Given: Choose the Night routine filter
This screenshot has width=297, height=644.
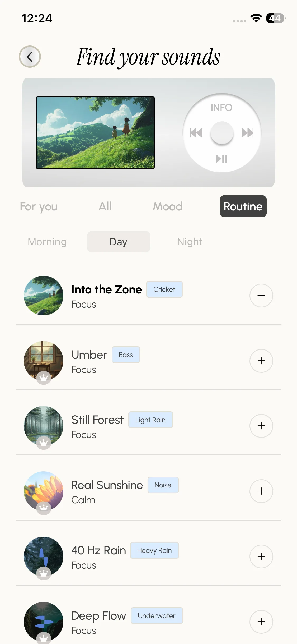Looking at the screenshot, I should 190,242.
